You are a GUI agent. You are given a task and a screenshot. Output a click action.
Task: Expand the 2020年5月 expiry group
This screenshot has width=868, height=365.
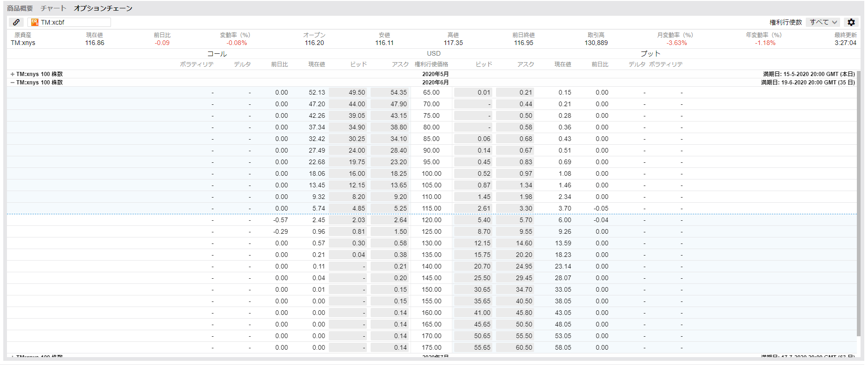point(13,74)
